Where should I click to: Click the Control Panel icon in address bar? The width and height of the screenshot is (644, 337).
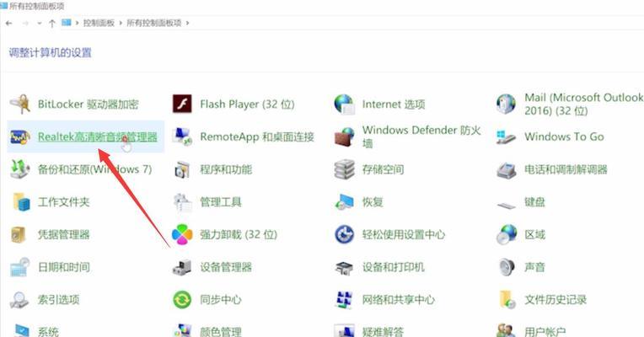tap(66, 23)
